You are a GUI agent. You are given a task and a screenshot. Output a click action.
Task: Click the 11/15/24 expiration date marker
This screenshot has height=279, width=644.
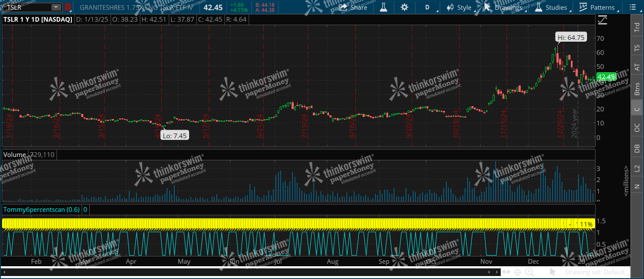[x=504, y=124]
